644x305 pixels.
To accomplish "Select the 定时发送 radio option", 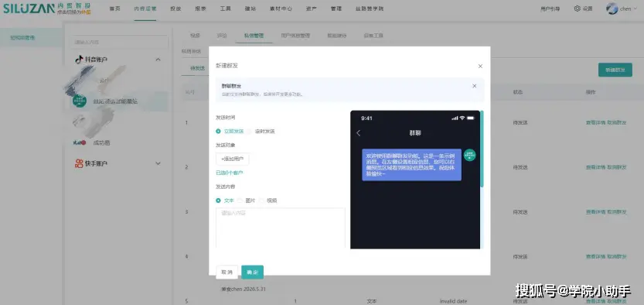I will click(x=261, y=132).
